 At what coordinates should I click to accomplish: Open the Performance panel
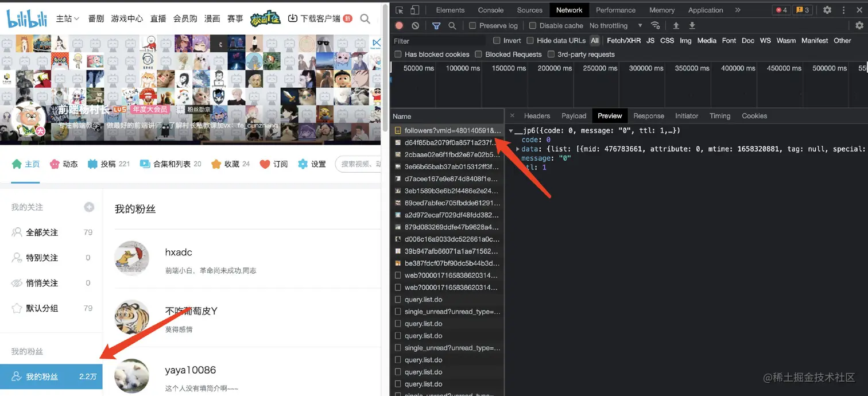[615, 10]
